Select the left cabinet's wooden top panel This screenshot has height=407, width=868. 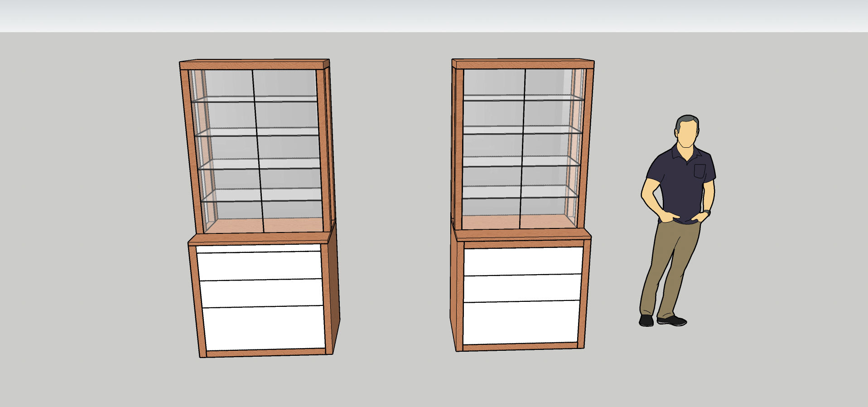click(x=255, y=64)
